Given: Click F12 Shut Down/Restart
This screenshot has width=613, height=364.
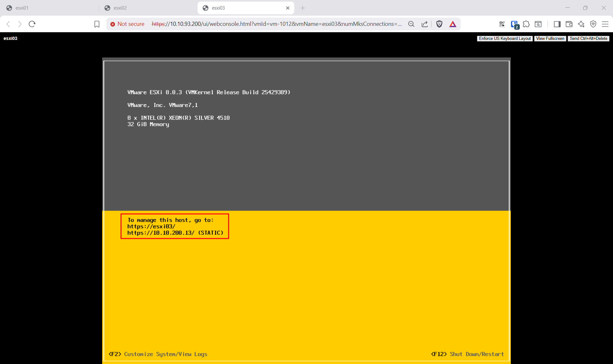Looking at the screenshot, I should point(467,354).
